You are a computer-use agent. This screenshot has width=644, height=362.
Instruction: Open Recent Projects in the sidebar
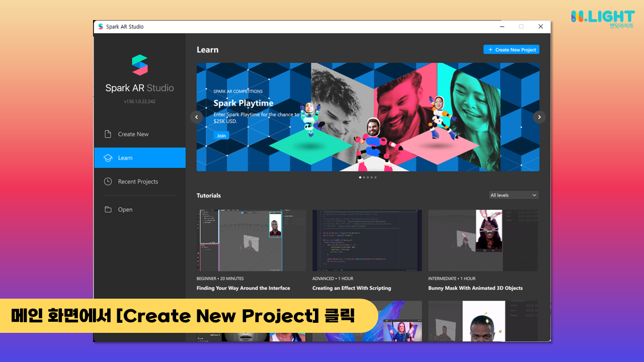coord(140,182)
